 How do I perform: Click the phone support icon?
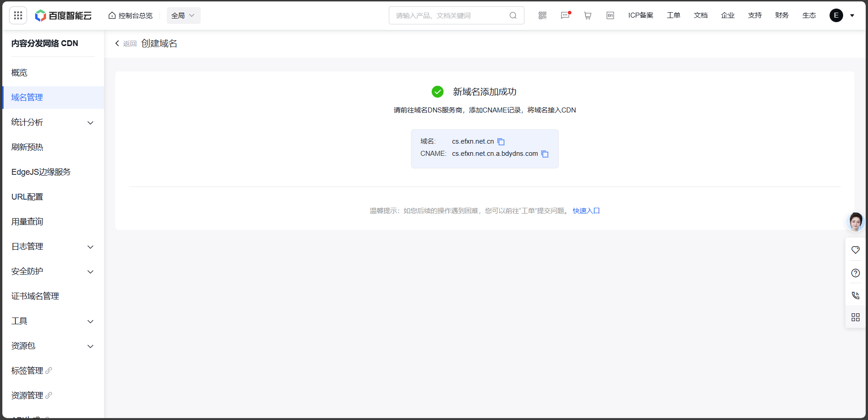(855, 295)
